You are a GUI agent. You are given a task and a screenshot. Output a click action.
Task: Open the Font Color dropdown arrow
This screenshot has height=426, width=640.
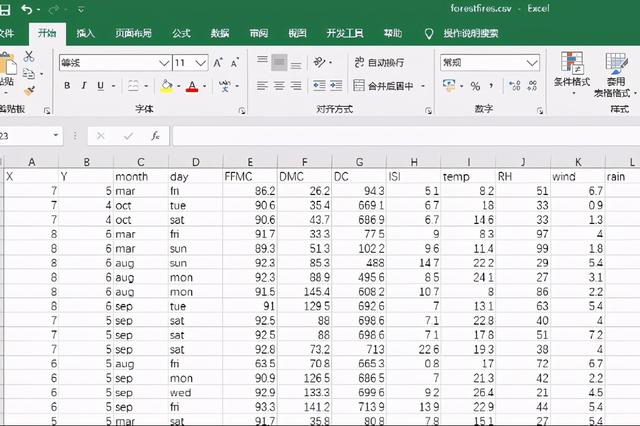(x=204, y=86)
